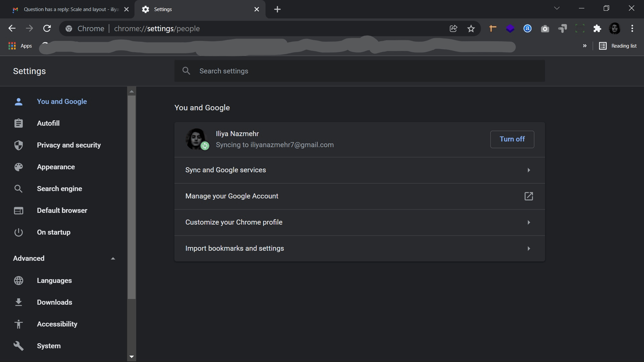Screen dimensions: 644x362
Task: Click the camera extension icon
Action: 545,29
